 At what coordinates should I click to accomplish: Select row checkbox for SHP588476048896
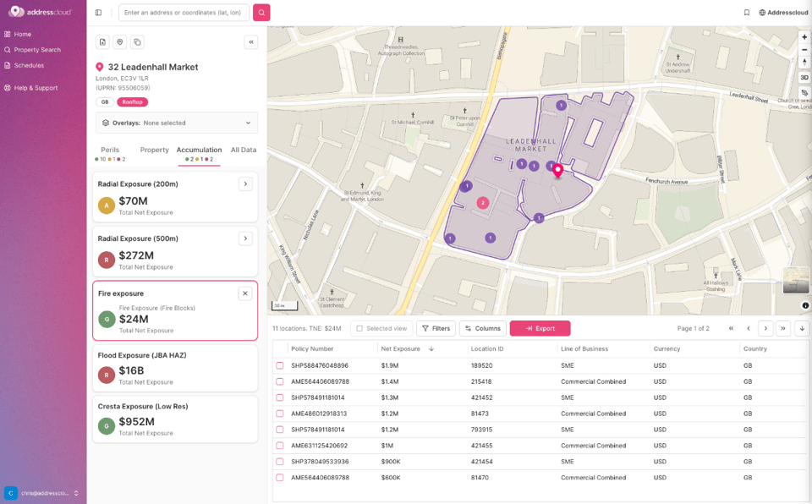280,365
